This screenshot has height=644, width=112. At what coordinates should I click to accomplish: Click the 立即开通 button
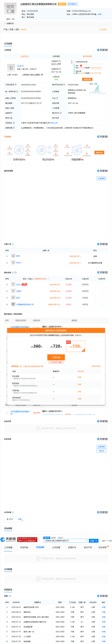pos(56,358)
